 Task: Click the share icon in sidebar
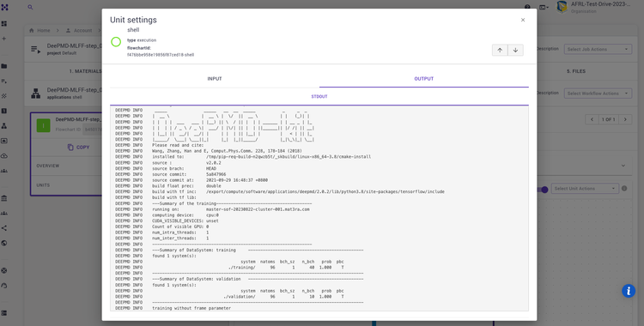(4, 228)
